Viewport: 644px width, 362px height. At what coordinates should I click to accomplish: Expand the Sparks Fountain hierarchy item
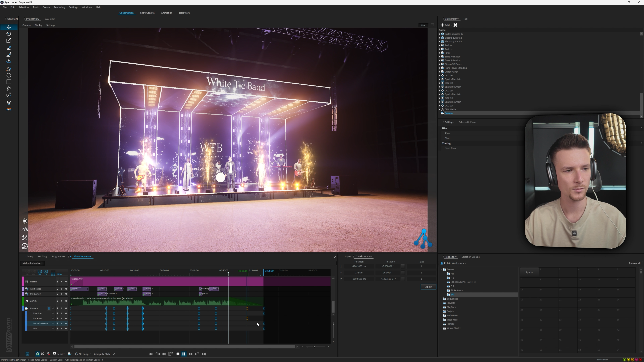[x=440, y=79]
